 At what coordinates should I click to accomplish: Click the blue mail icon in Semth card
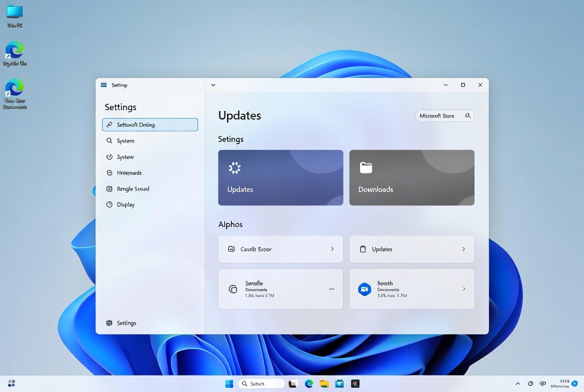pos(364,289)
